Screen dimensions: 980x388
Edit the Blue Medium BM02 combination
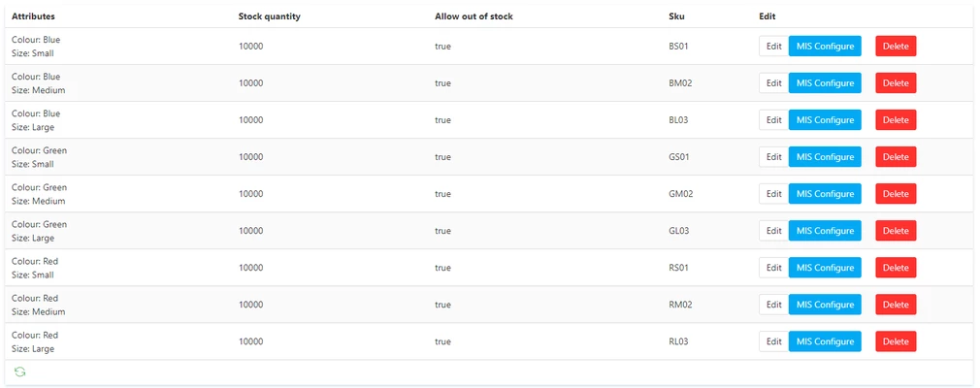coord(773,83)
